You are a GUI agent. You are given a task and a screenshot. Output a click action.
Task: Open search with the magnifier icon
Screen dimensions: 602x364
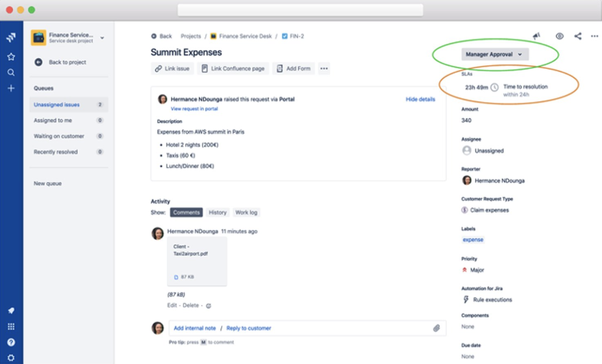pos(11,72)
